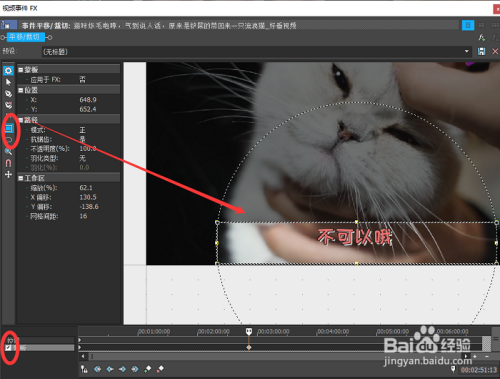
Task: Select the Zoom magnifier tool
Action: point(8,151)
